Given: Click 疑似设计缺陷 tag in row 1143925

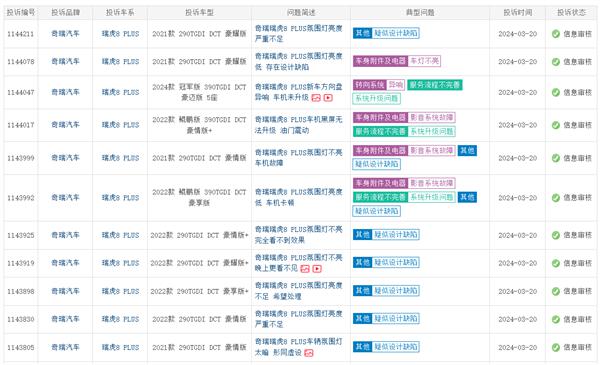Looking at the screenshot, I should point(396,235).
